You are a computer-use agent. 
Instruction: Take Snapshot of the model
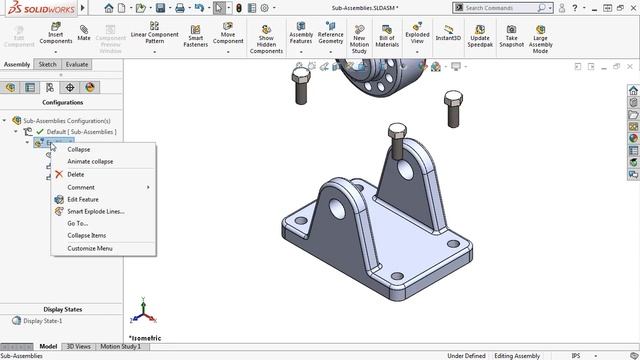pos(511,36)
